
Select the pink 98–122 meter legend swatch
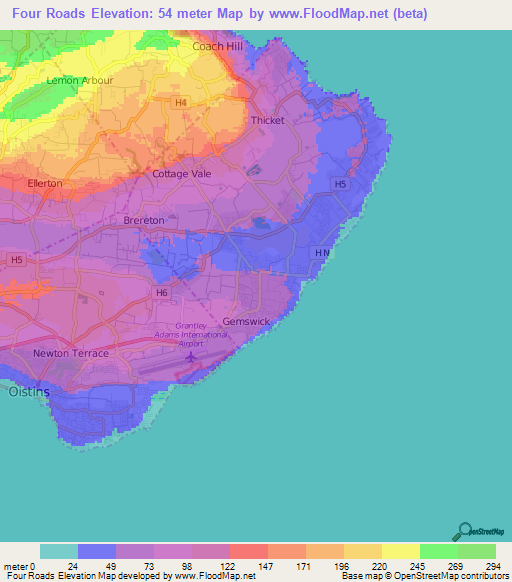click(x=211, y=551)
